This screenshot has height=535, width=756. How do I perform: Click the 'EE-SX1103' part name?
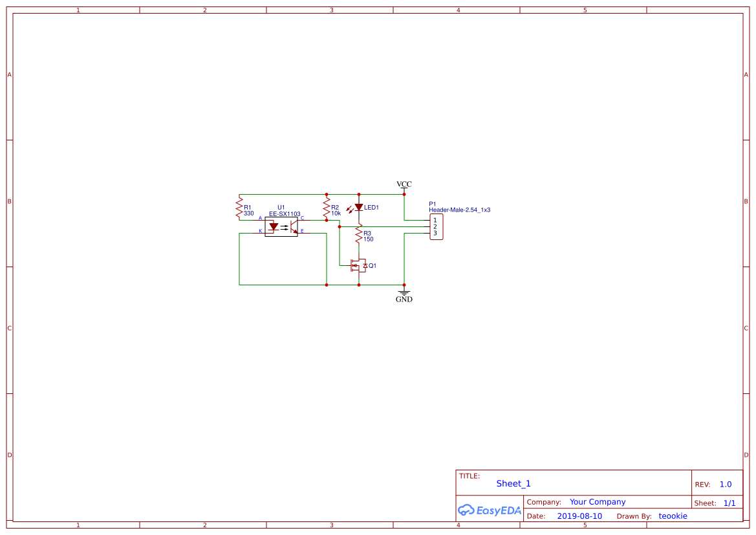point(285,213)
